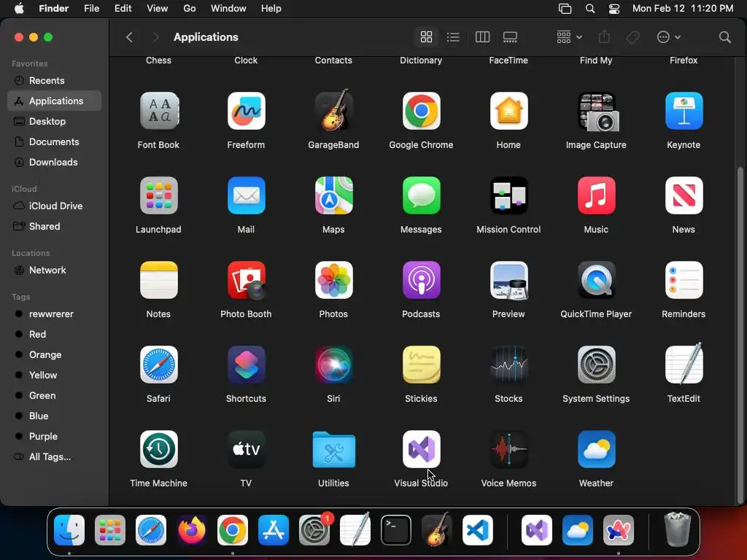Open the Edit menu
Screen dimensions: 747x560
coord(123,9)
